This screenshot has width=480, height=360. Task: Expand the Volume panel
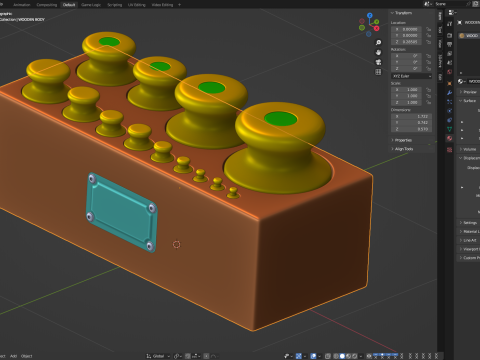click(x=468, y=149)
